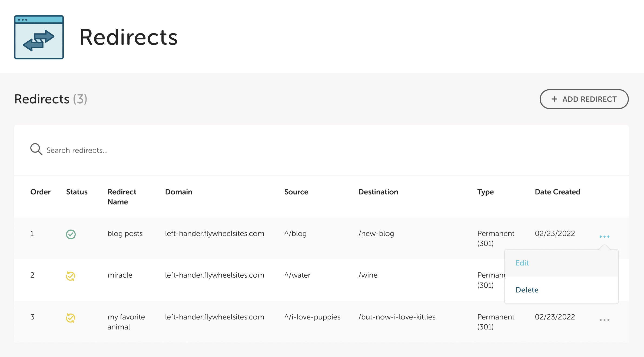The width and height of the screenshot is (644, 357).
Task: Click the /new-blog destination cell
Action: 376,234
